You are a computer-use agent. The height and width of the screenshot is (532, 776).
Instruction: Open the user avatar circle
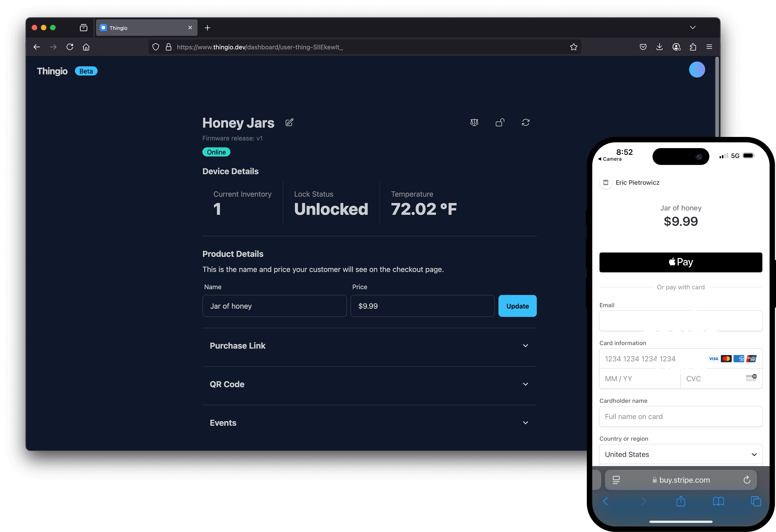coord(697,70)
